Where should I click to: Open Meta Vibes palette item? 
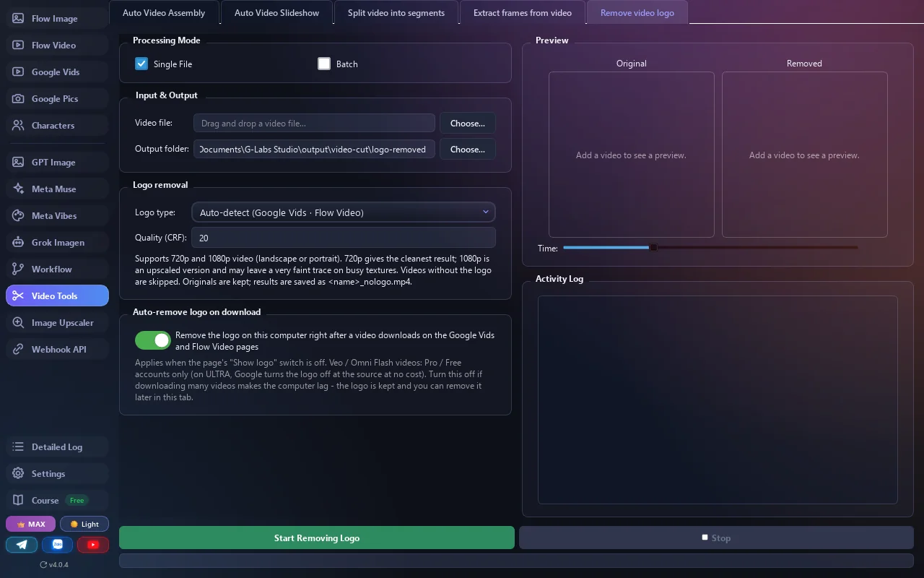coord(57,216)
